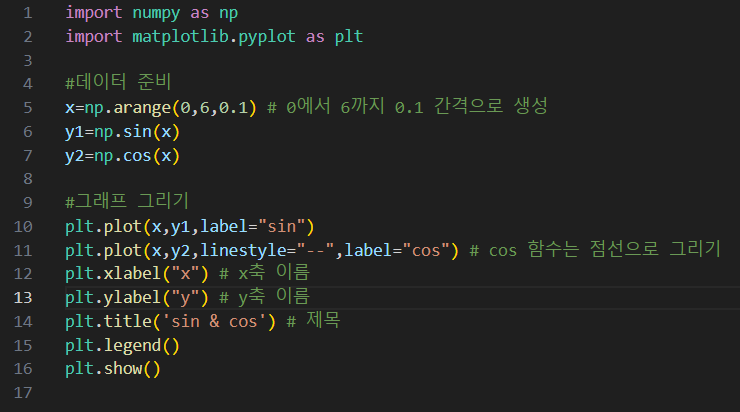This screenshot has height=412, width=740.
Task: Place cursor on 'numpy' in first import
Action: [156, 13]
